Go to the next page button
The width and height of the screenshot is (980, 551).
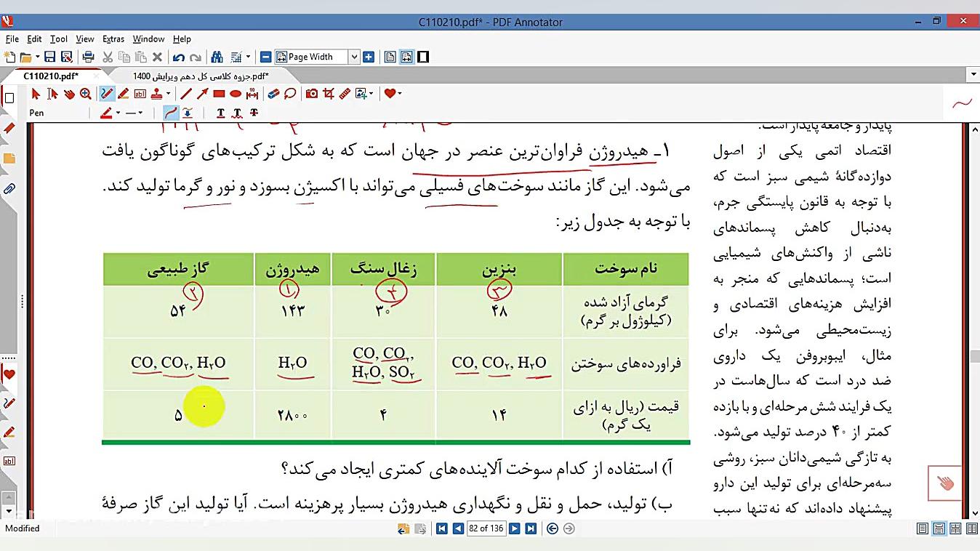point(514,528)
